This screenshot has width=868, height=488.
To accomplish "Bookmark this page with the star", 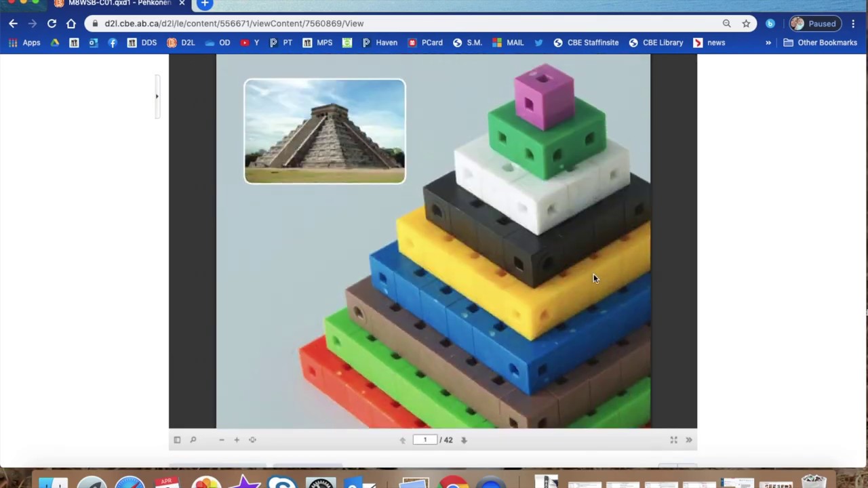I will pyautogui.click(x=746, y=24).
